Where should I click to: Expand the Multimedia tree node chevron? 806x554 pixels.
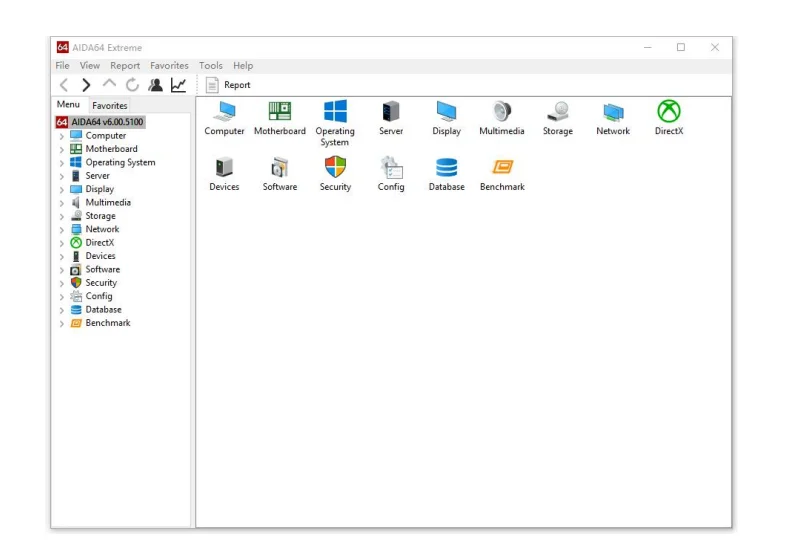point(62,203)
